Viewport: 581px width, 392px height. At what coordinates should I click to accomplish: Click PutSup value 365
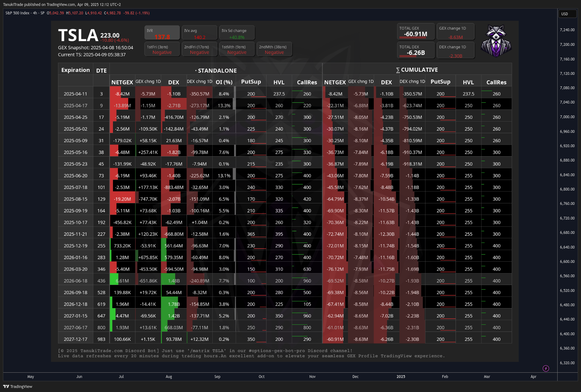(251, 234)
